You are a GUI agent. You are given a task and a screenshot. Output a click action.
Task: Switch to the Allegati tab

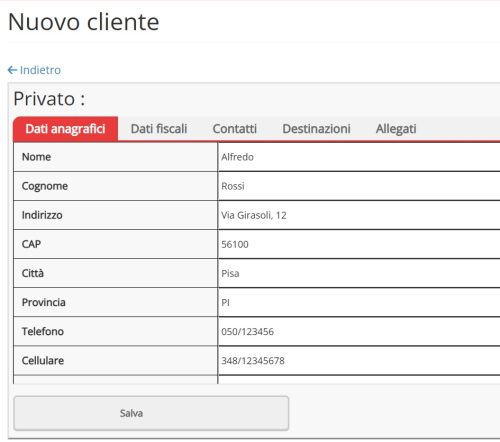(x=396, y=129)
